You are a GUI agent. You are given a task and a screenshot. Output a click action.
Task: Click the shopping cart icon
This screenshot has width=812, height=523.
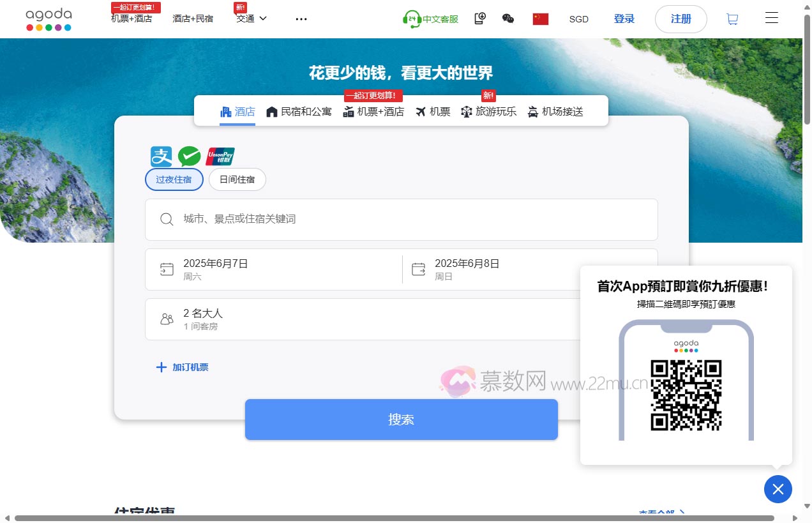[x=732, y=19]
